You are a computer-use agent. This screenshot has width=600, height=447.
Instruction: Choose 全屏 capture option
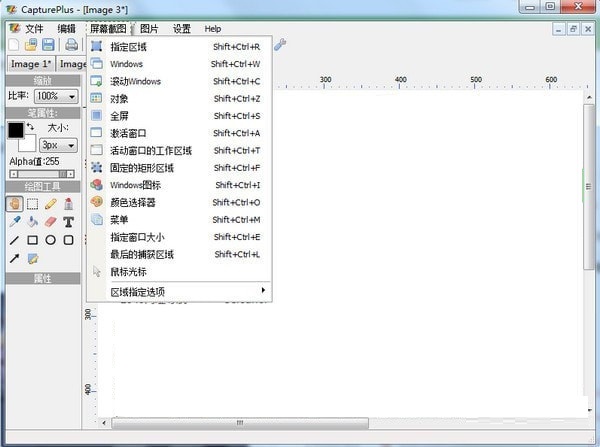[x=179, y=116]
